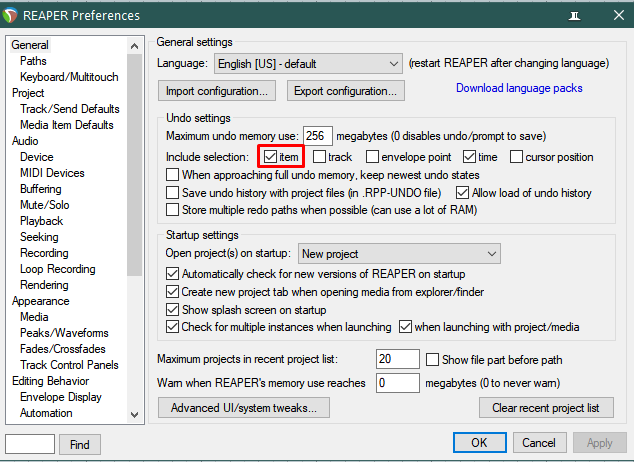The height and width of the screenshot is (462, 634).
Task: Open Automation preferences
Action: pos(46,413)
